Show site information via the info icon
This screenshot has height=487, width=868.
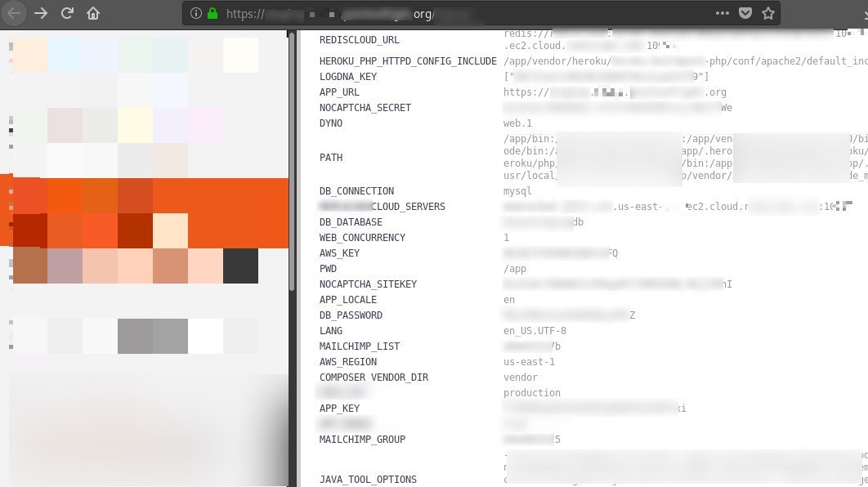pyautogui.click(x=195, y=13)
